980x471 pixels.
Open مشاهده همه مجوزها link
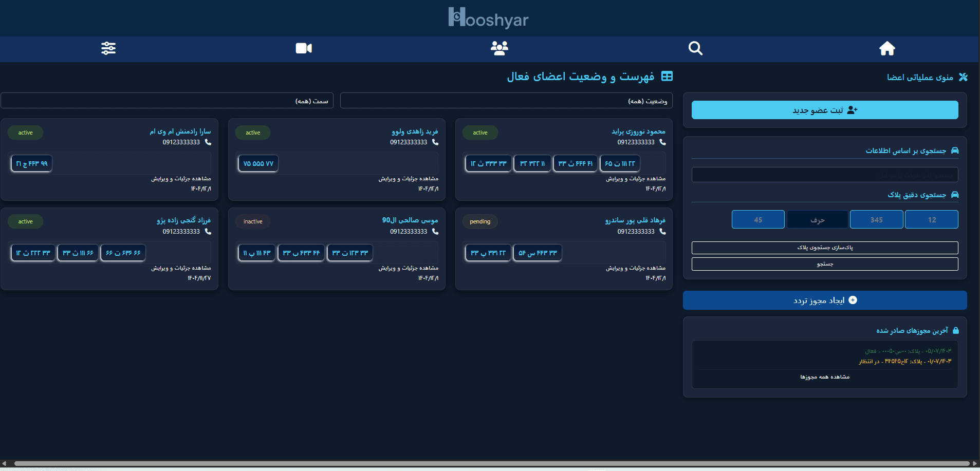[x=824, y=377]
